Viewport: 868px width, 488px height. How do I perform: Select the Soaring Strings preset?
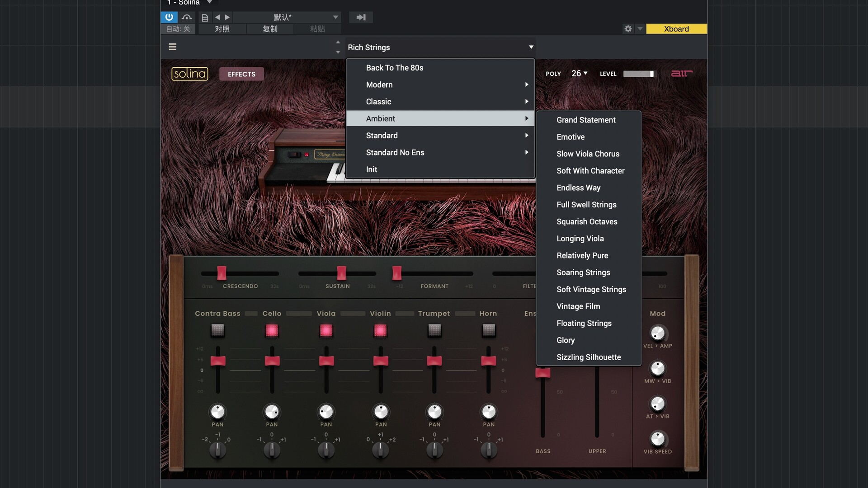pos(583,272)
